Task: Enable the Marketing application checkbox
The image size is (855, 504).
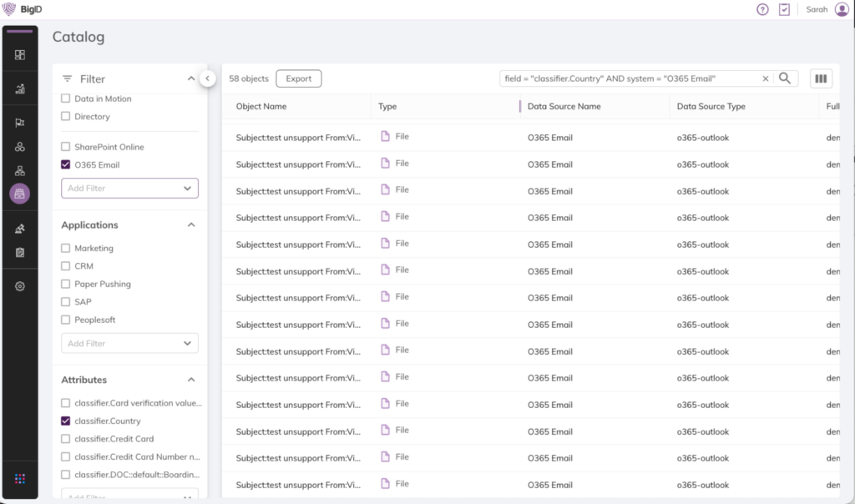Action: tap(66, 249)
